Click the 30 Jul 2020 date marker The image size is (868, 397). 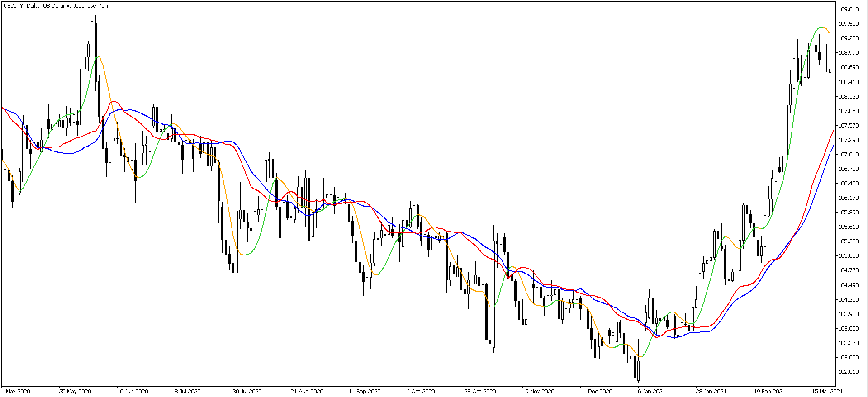tap(247, 391)
